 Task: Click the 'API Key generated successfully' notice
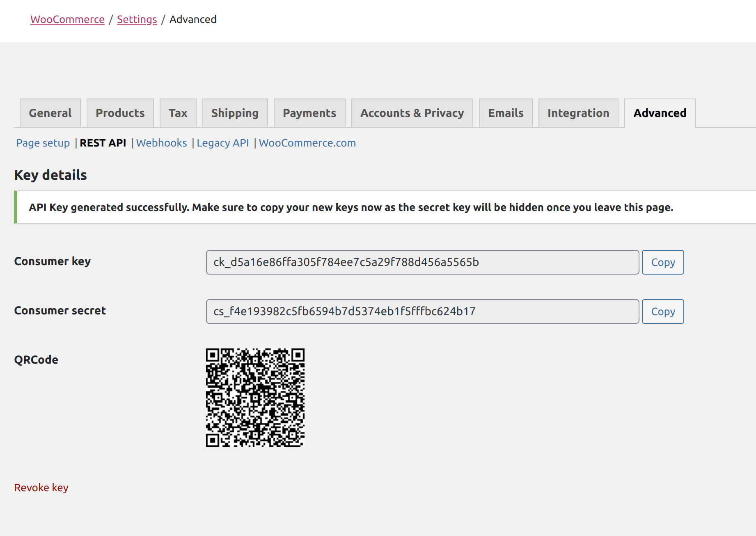[385, 207]
